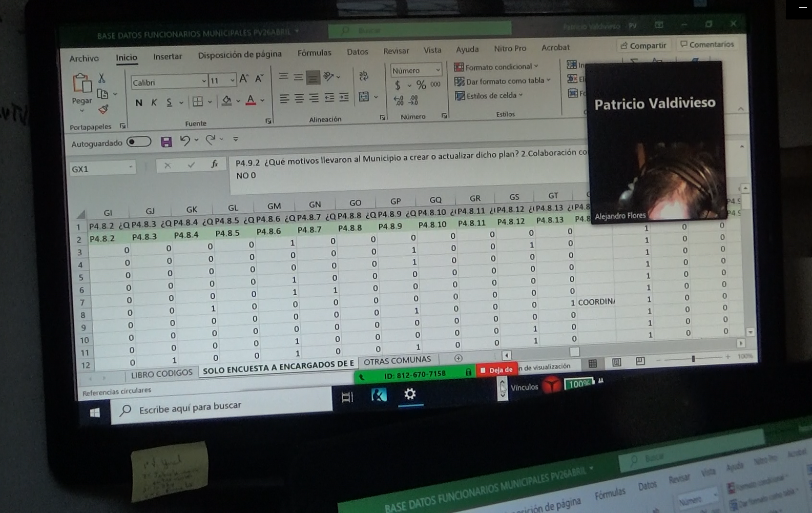The width and height of the screenshot is (812, 513).
Task: Click the wrap text icon
Action: click(x=364, y=75)
